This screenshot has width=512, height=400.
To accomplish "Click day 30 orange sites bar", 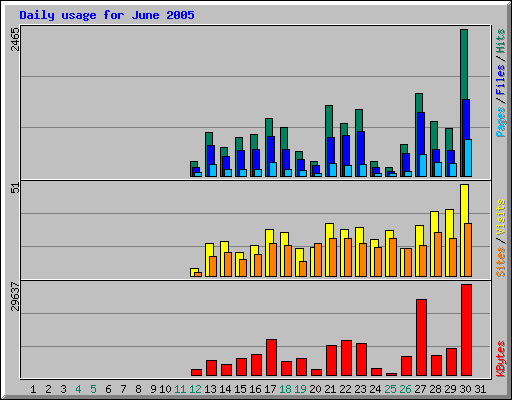I will tap(468, 250).
